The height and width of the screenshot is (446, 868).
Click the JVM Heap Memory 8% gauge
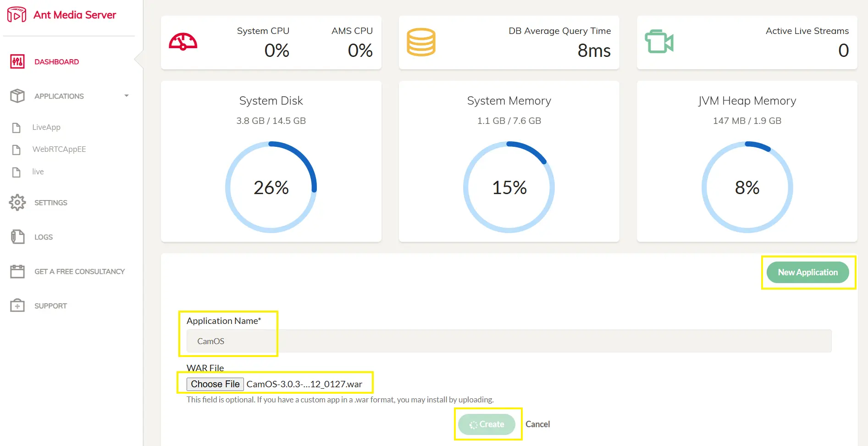click(747, 187)
